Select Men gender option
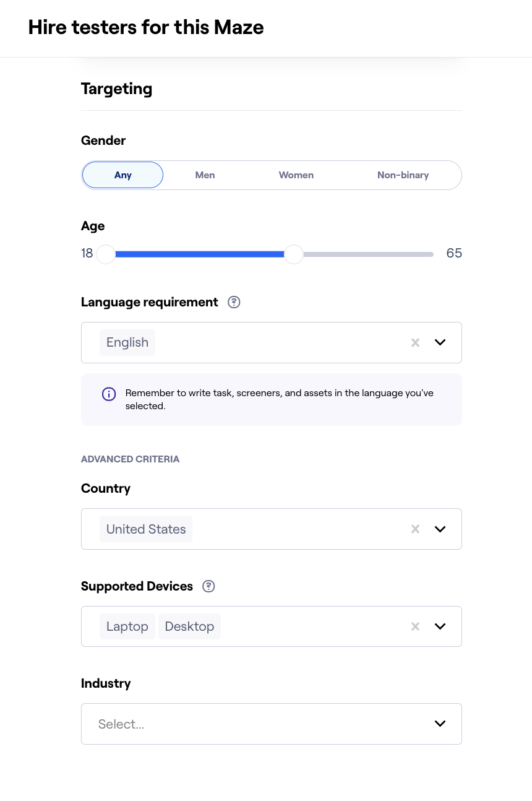Viewport: 532px width, 801px height. 205,175
